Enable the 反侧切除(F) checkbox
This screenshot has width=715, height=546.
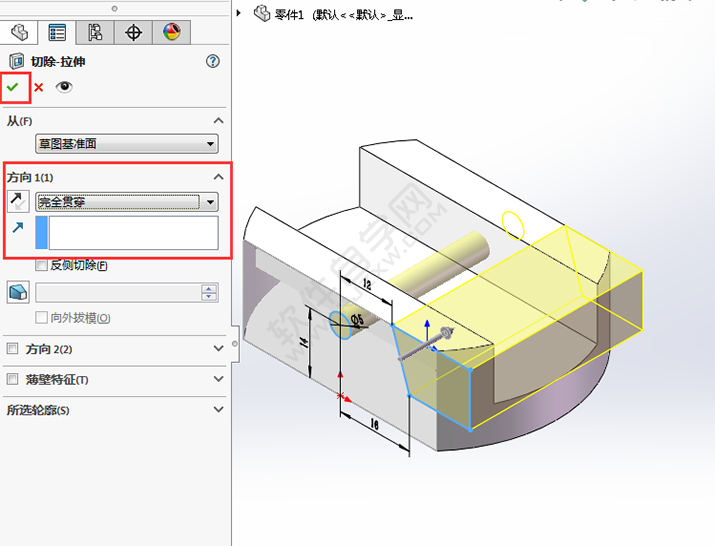pyautogui.click(x=41, y=265)
